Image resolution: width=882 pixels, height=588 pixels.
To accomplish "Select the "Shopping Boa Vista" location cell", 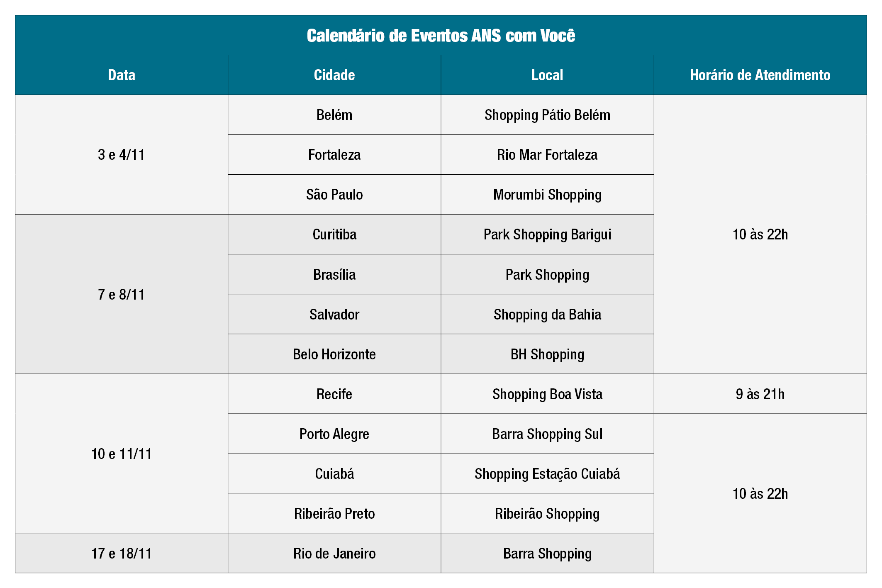I will tap(547, 394).
